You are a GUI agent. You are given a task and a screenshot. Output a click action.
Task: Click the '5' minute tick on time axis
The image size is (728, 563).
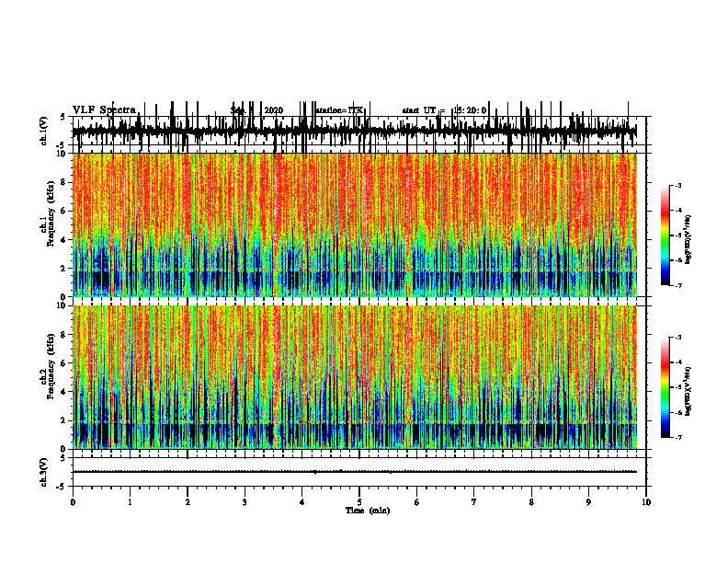coord(359,502)
